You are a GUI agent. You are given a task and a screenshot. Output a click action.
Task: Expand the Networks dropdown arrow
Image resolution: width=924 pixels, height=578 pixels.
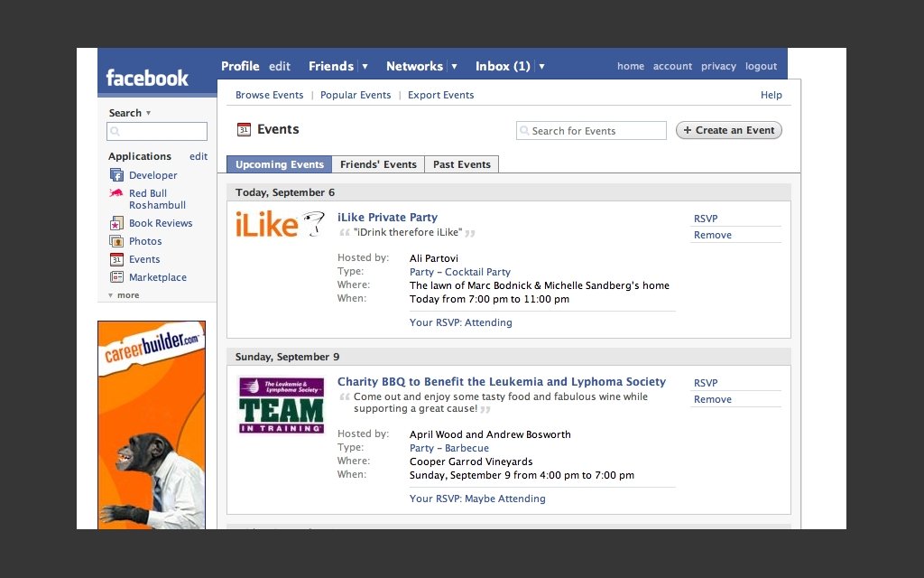coord(455,66)
